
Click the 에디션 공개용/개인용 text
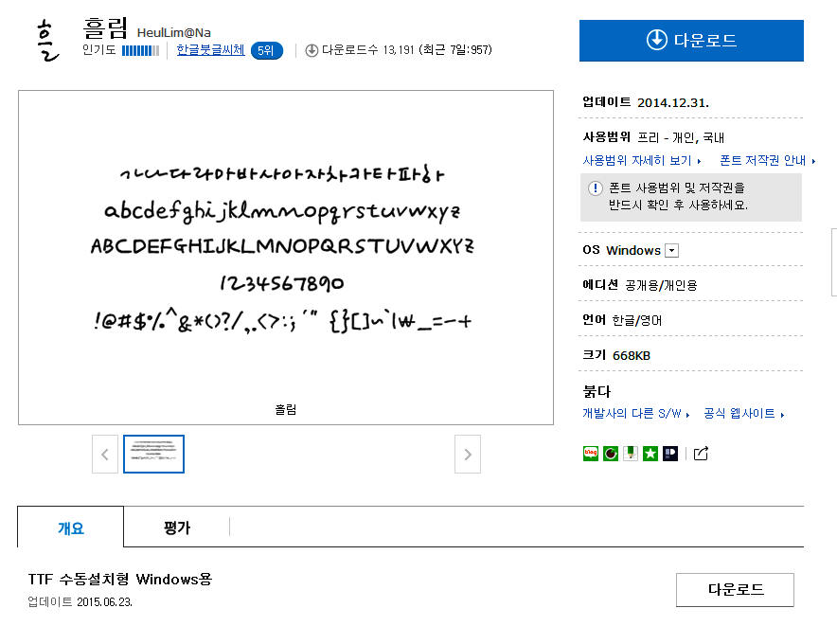[x=639, y=285]
